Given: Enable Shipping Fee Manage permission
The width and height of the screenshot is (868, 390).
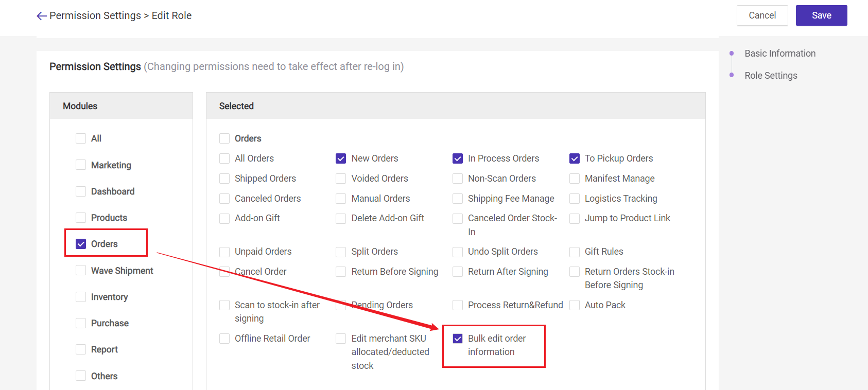Looking at the screenshot, I should tap(458, 199).
